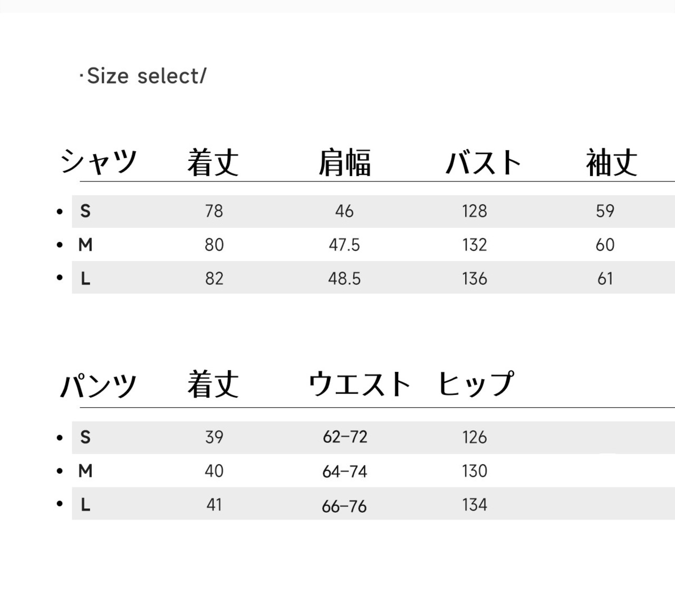Click the 66–76 waist range value

point(344,506)
